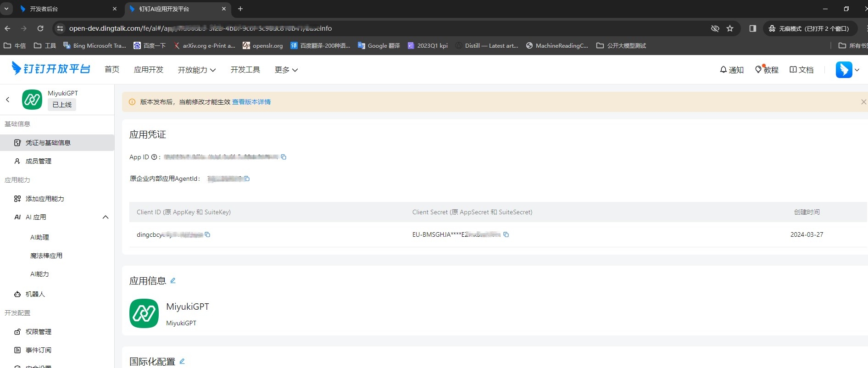
Task: Open the tab search dropdown
Action: click(x=6, y=9)
